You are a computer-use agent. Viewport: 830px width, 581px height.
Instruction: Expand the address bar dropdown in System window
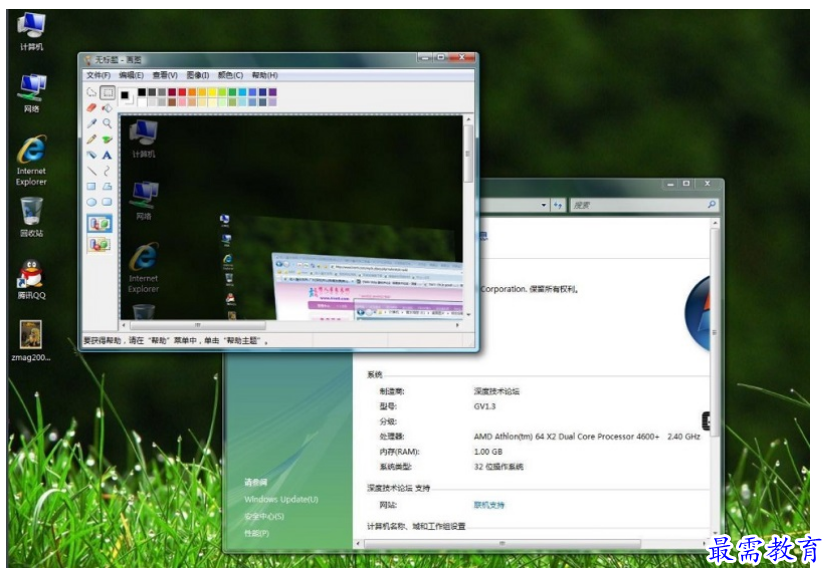pyautogui.click(x=544, y=205)
